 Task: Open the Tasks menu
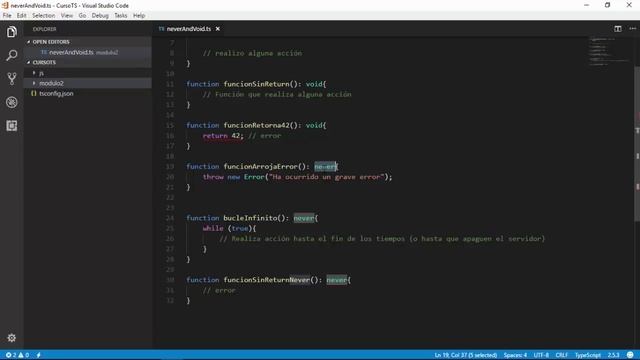click(x=120, y=16)
